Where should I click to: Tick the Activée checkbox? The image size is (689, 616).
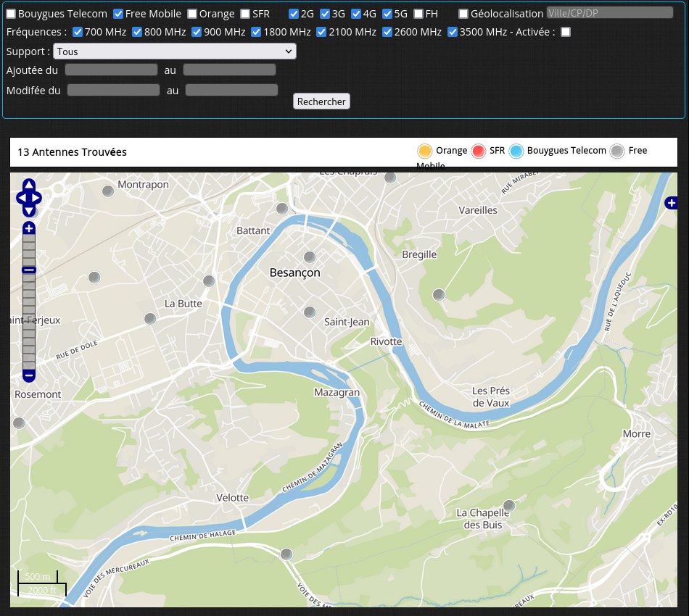pos(566,32)
